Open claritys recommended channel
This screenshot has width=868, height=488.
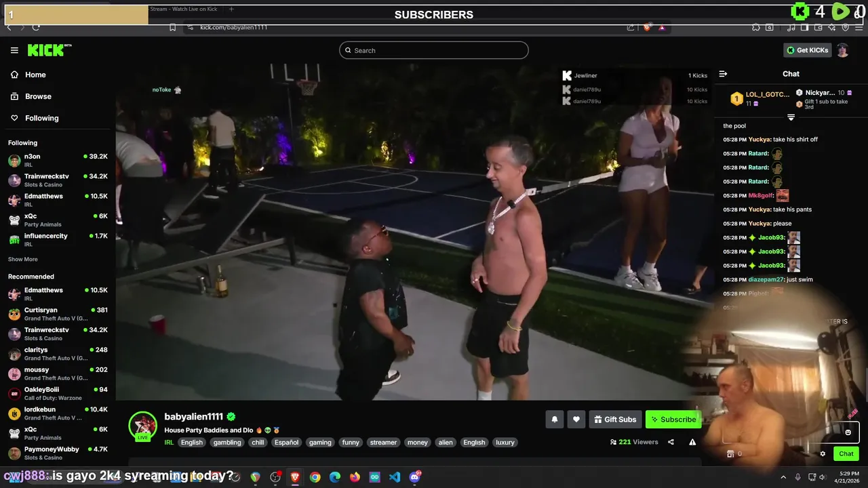58,354
